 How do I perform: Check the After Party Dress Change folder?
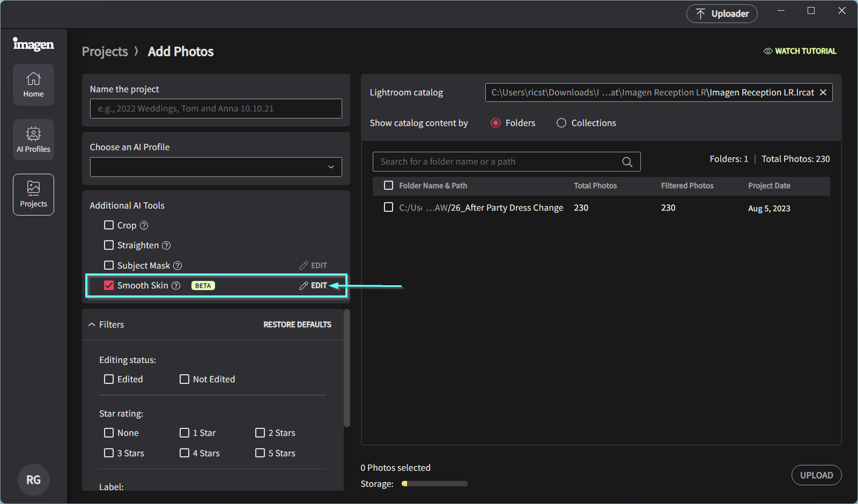[x=389, y=207]
